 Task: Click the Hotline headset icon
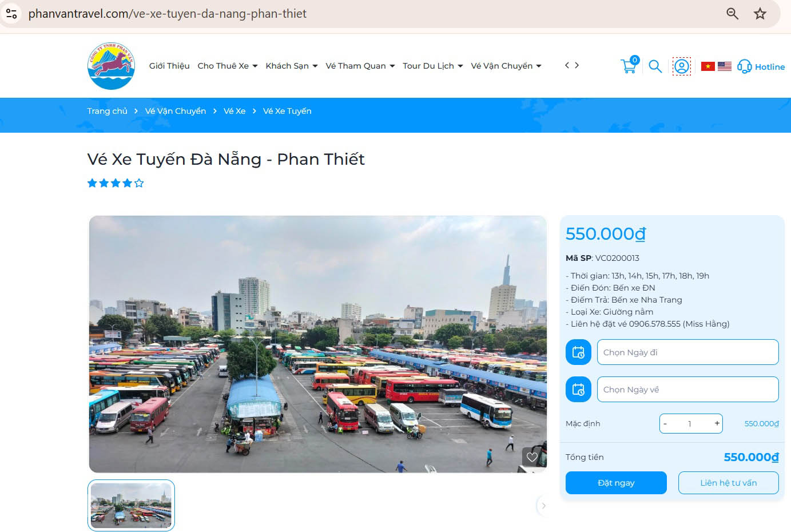click(744, 67)
